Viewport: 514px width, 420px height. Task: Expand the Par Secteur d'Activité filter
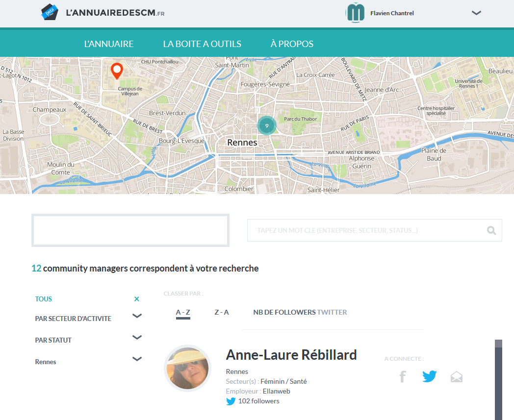tap(137, 316)
